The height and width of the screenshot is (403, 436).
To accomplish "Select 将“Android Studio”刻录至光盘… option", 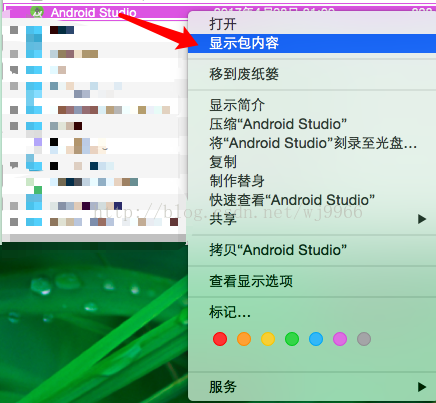I will [x=312, y=143].
